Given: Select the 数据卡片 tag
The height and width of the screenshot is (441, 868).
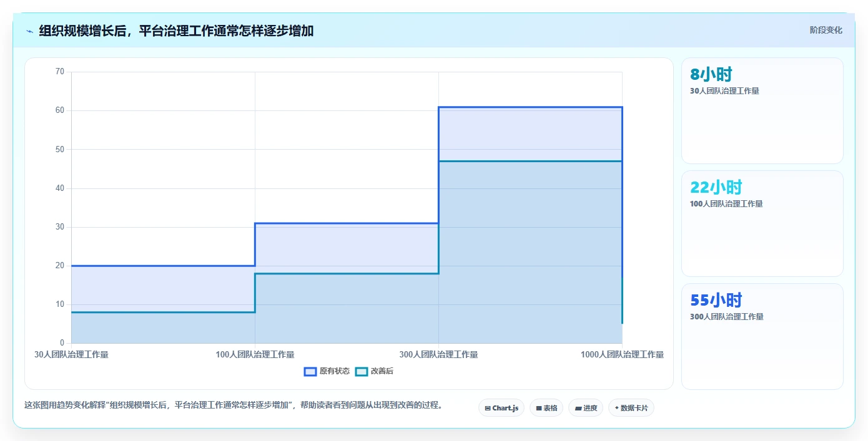Looking at the screenshot, I should [x=631, y=408].
